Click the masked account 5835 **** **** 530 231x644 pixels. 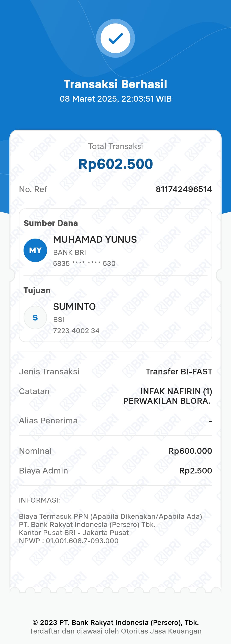tap(84, 264)
